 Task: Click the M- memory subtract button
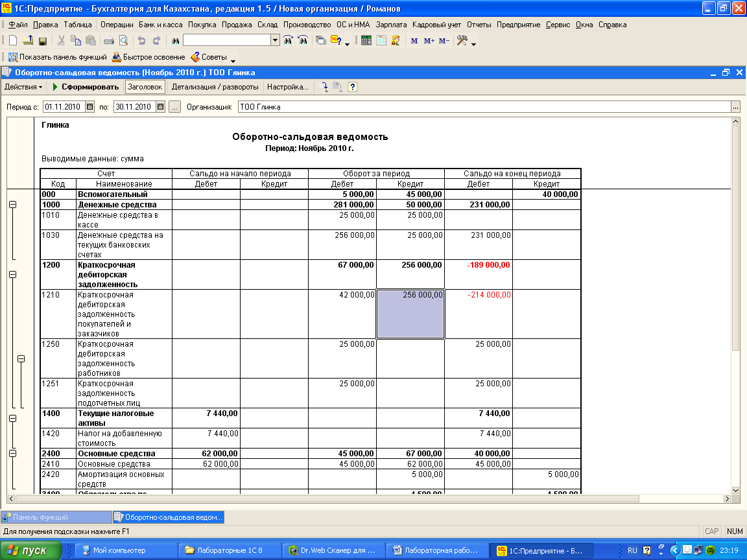[444, 41]
